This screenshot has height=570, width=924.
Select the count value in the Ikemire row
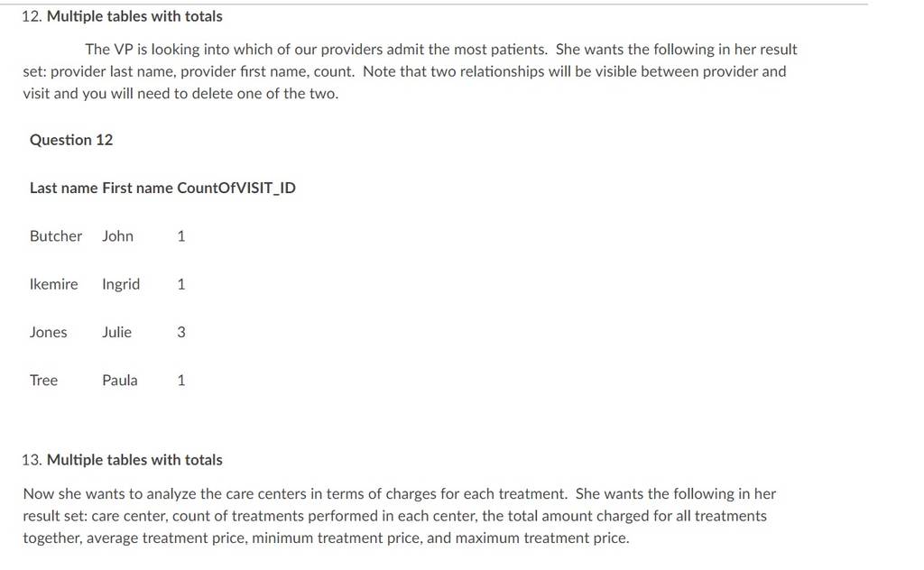coord(181,284)
